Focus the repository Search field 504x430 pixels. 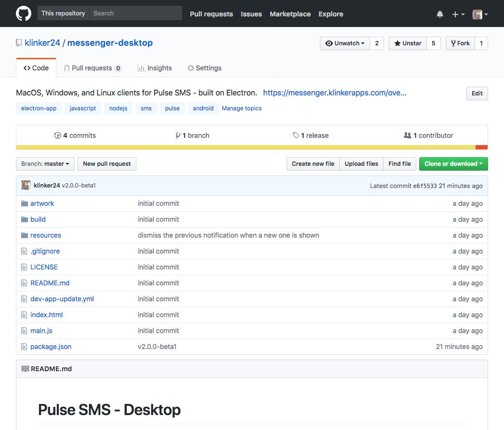click(x=136, y=13)
